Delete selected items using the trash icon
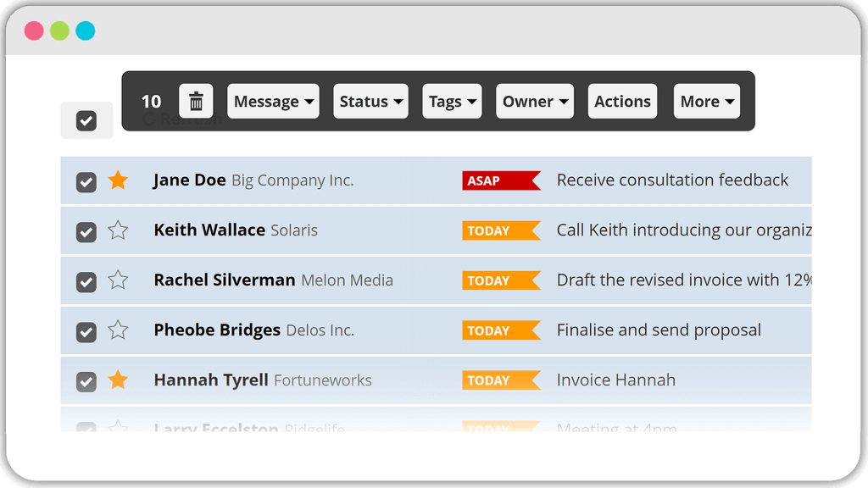The width and height of the screenshot is (868, 488). coord(196,101)
